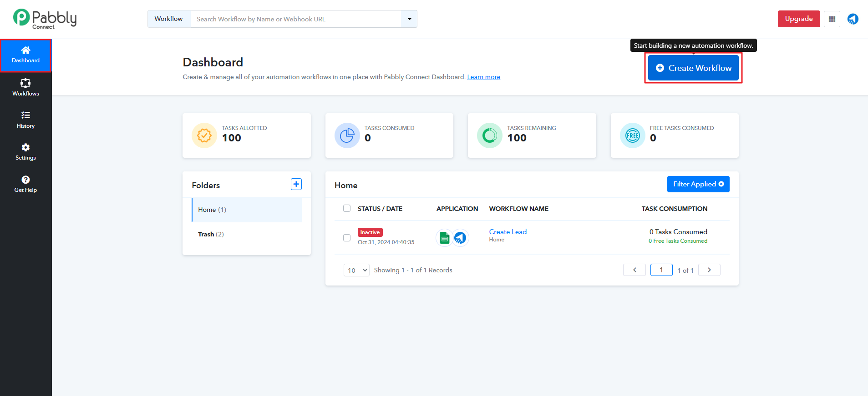868x396 pixels.
Task: Open Workflows section in sidebar
Action: [25, 87]
